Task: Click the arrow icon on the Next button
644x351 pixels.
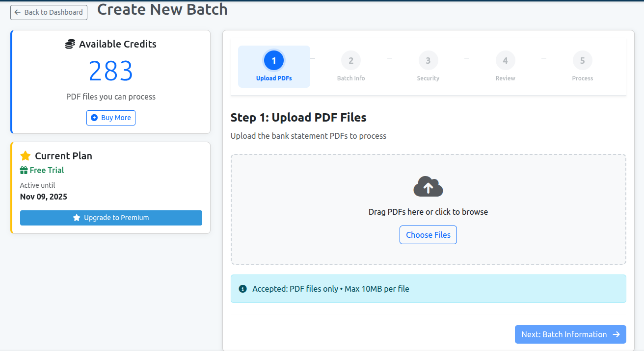Action: click(617, 334)
